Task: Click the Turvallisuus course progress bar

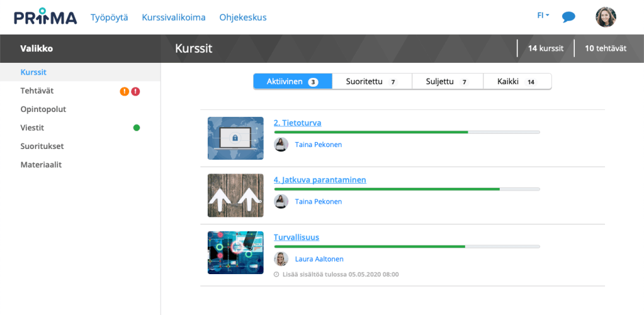Action: point(407,246)
